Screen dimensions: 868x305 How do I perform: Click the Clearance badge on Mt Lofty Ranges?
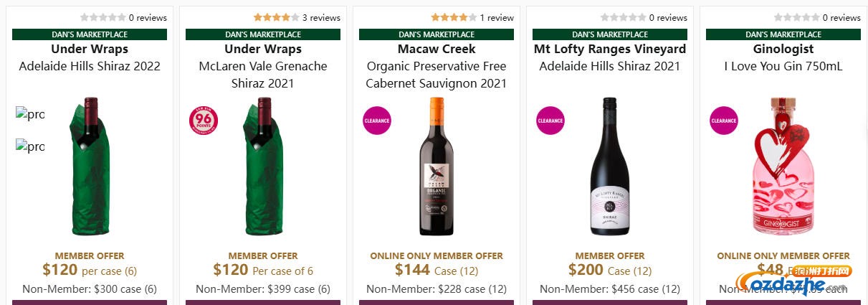(550, 121)
